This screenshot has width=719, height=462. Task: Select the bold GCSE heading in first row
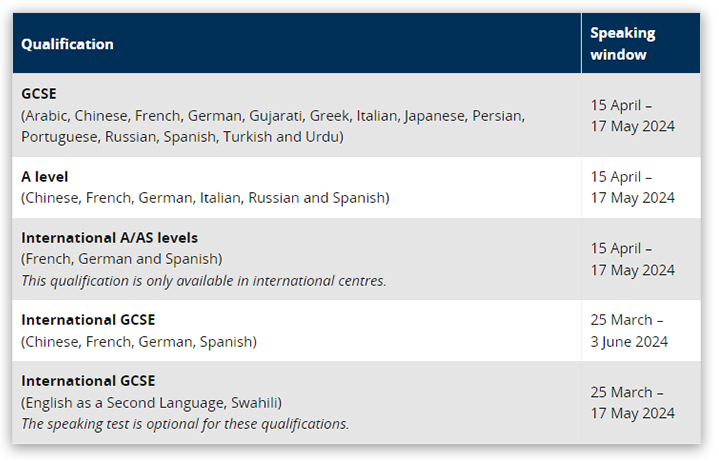(40, 93)
